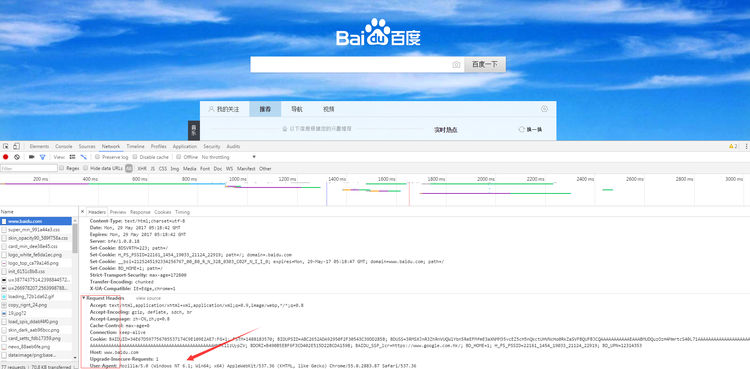Click the 换一换 refresh link
Screen dimensions: 750x369
tap(534, 130)
